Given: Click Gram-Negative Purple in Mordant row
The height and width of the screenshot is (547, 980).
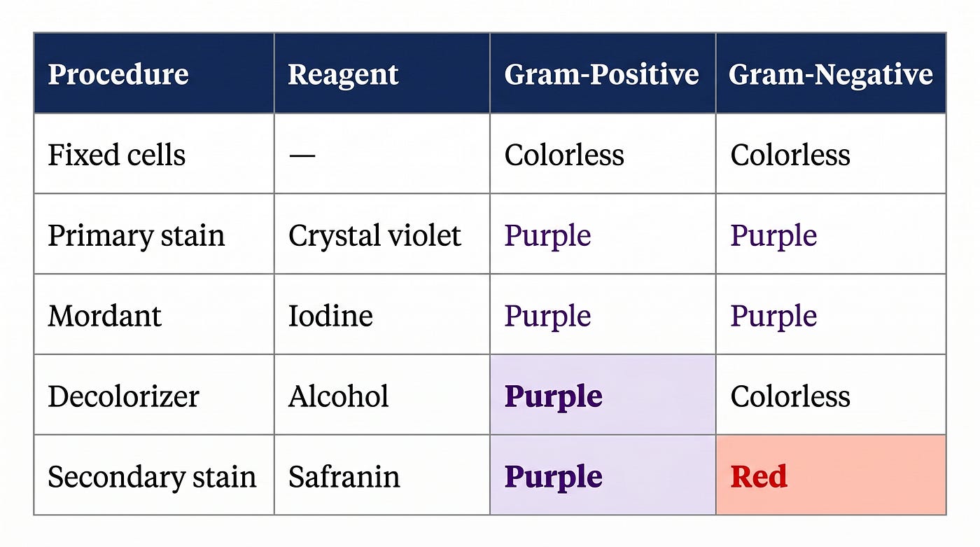Looking at the screenshot, I should click(773, 317).
